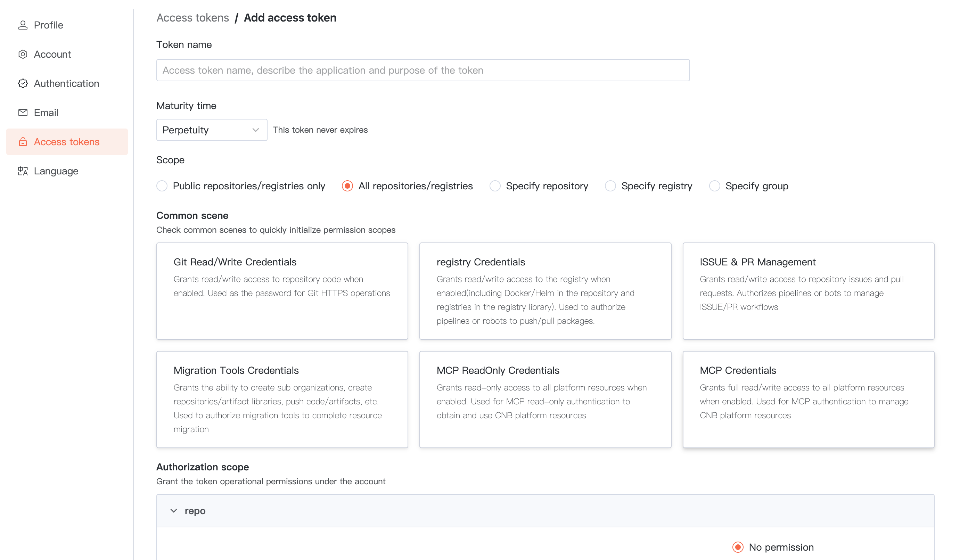Open the Authentication settings menu item

[x=66, y=83]
